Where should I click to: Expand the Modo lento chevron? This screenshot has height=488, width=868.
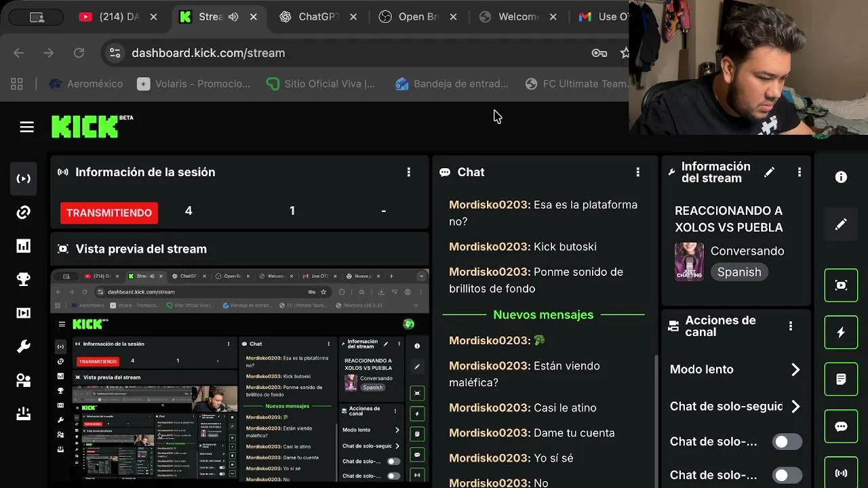point(795,369)
